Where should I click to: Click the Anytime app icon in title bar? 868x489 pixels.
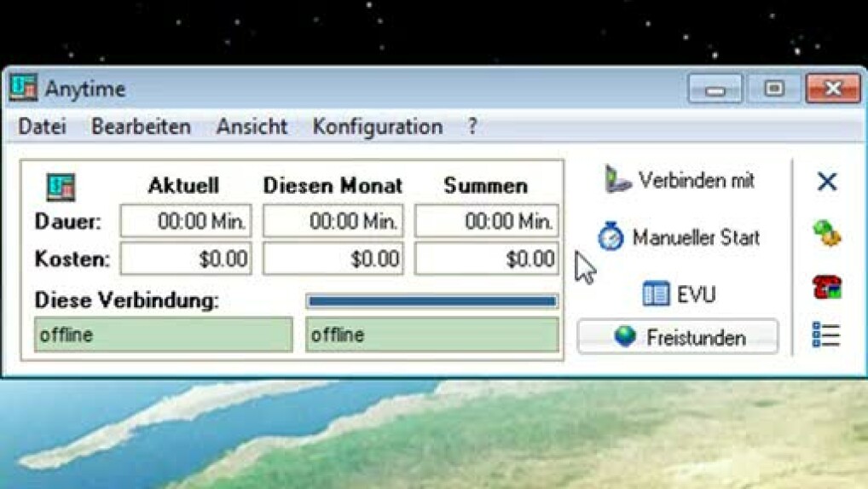23,88
